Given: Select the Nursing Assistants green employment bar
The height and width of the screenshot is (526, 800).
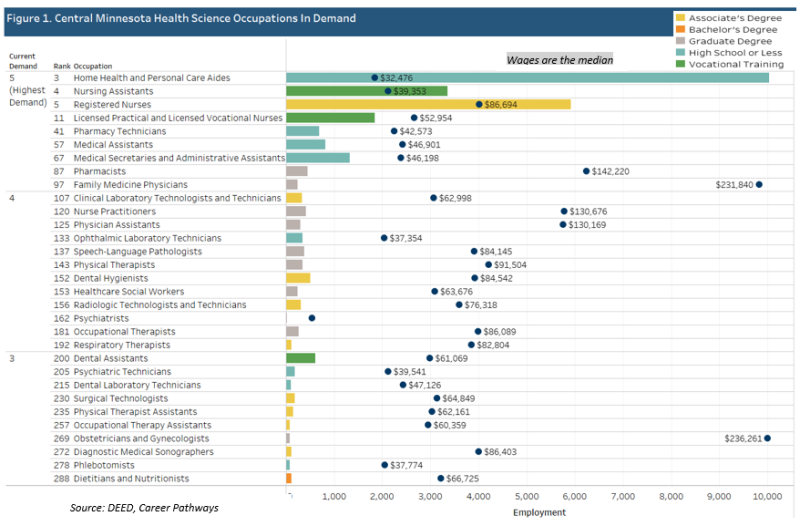Looking at the screenshot, I should pos(366,91).
